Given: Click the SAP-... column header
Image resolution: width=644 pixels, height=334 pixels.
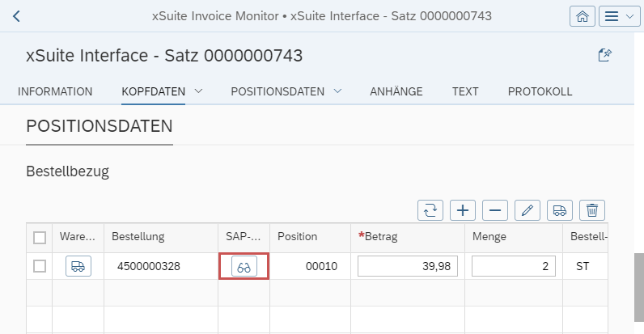Looking at the screenshot, I should point(244,237).
